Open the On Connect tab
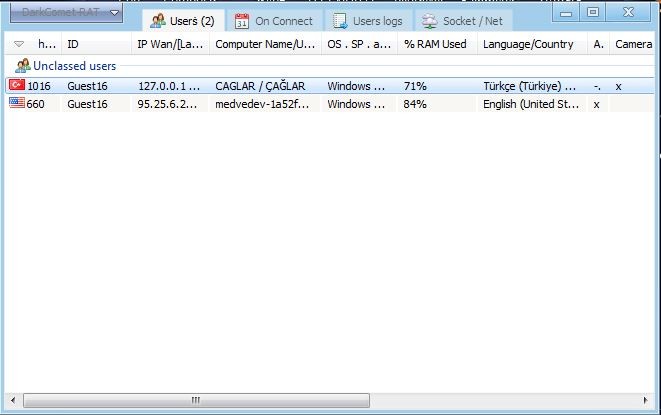The width and height of the screenshot is (661, 415). coord(274,21)
